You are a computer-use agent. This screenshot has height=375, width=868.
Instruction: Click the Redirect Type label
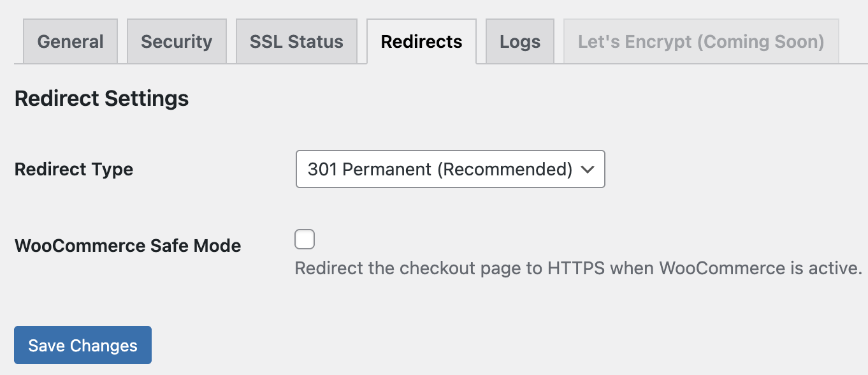(x=73, y=169)
